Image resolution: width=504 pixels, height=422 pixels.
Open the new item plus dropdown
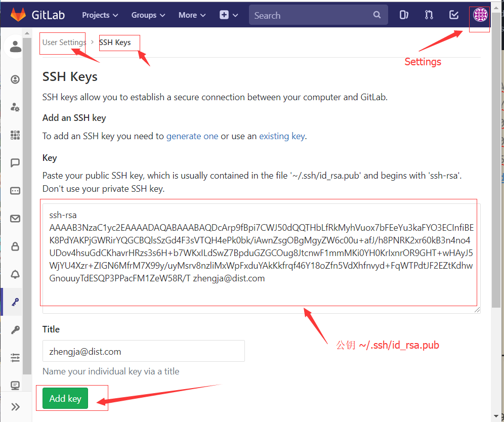[228, 15]
